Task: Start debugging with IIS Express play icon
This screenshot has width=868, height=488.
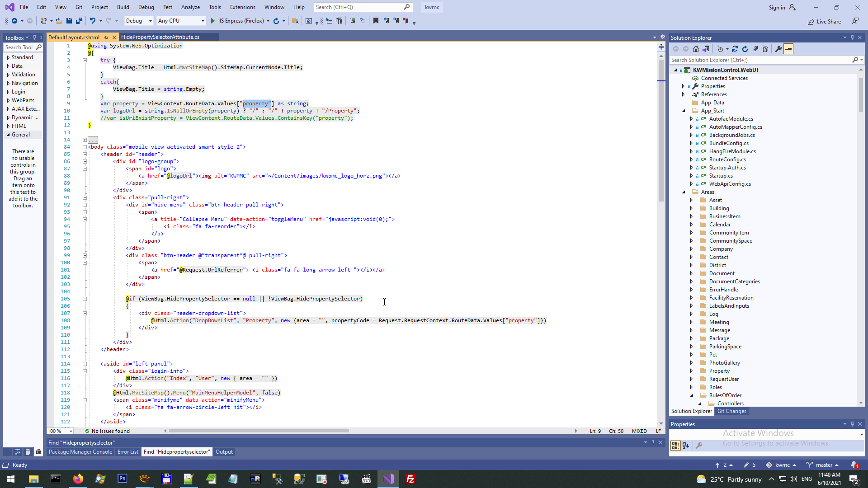Action: tap(212, 21)
